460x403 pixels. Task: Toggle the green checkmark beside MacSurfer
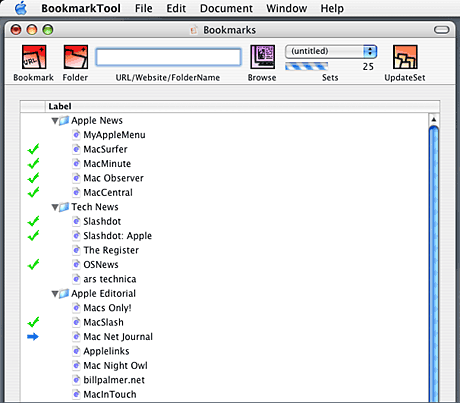click(33, 149)
